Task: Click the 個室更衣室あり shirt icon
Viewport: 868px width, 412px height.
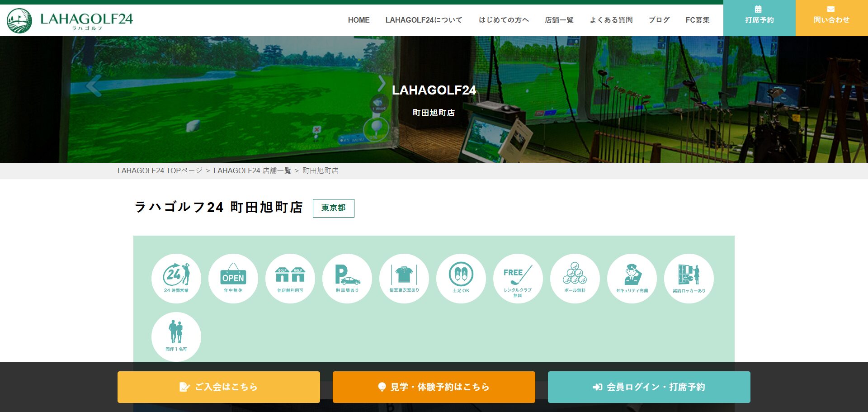Action: pos(404,279)
